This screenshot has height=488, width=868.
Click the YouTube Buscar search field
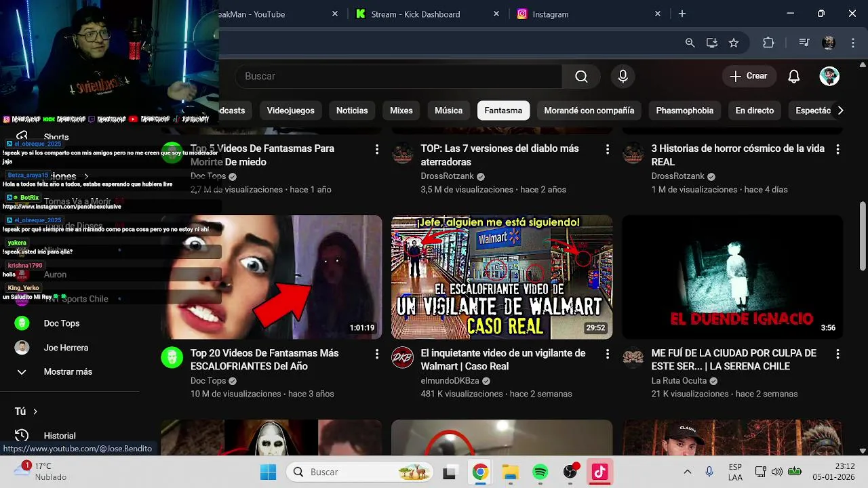click(399, 77)
